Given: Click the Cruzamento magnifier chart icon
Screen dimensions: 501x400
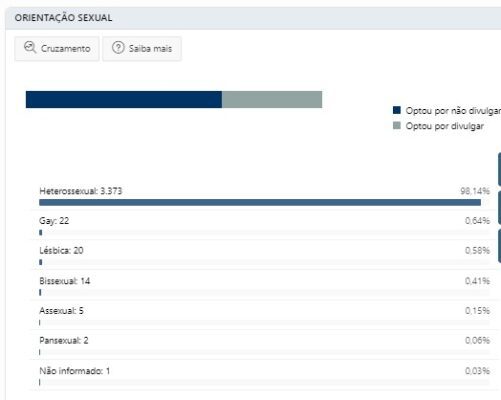Looking at the screenshot, I should 30,48.
